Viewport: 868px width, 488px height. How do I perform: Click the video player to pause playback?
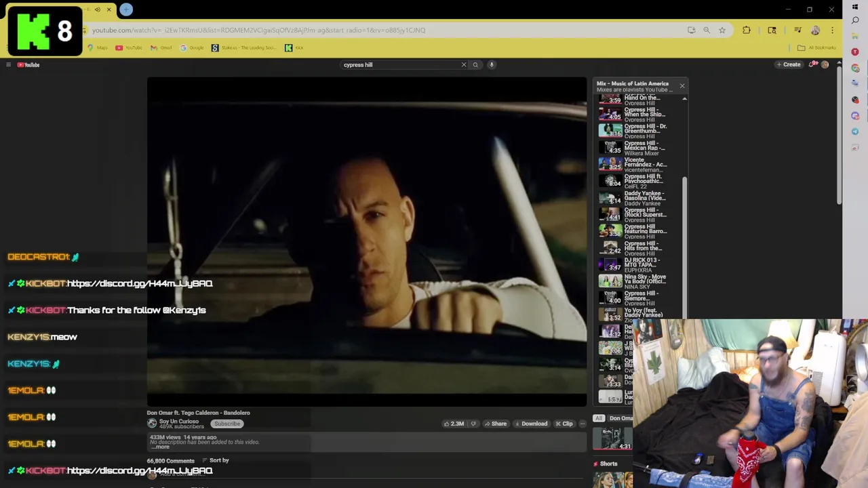(367, 242)
